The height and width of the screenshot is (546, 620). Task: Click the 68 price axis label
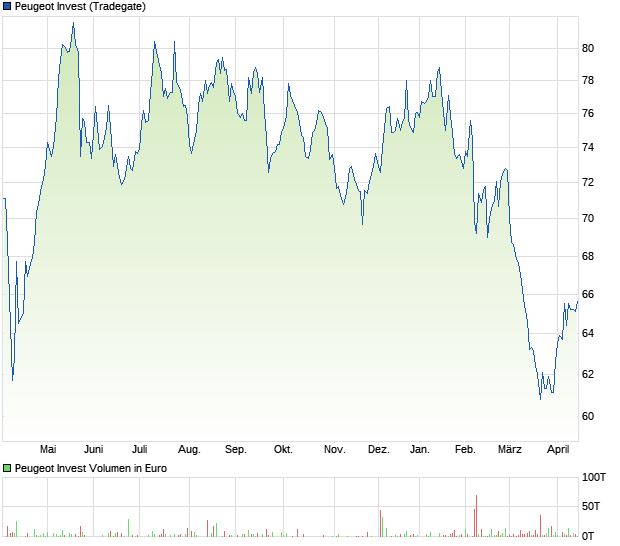tap(588, 257)
